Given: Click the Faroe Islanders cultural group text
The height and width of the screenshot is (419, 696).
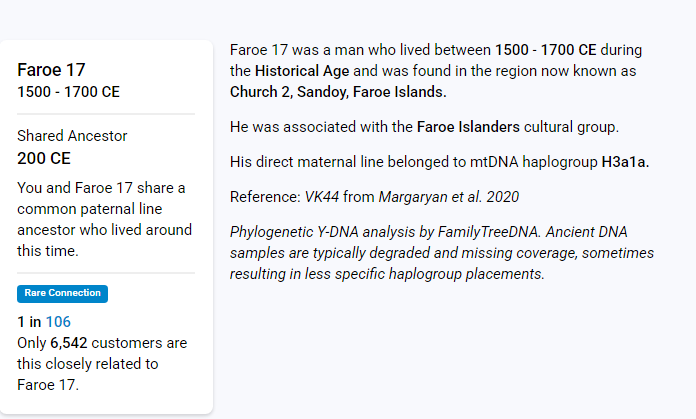Looking at the screenshot, I should (x=468, y=127).
